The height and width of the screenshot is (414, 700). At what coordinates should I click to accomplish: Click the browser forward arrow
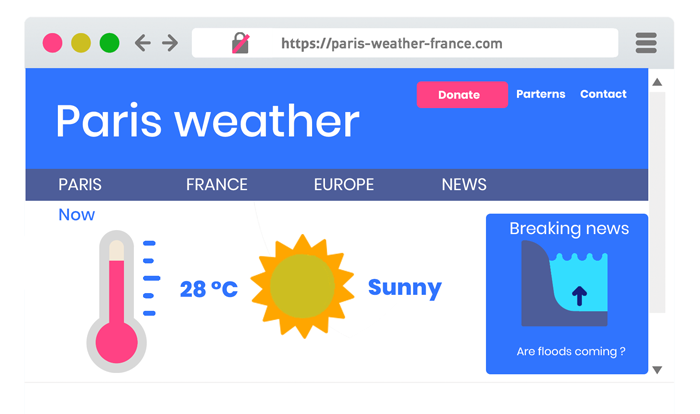(x=170, y=43)
